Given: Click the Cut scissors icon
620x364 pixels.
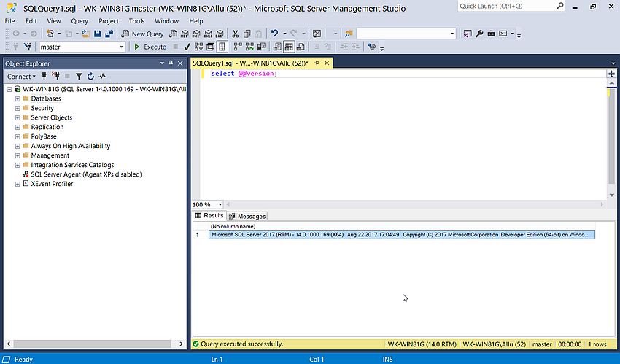Looking at the screenshot, I should (236, 34).
